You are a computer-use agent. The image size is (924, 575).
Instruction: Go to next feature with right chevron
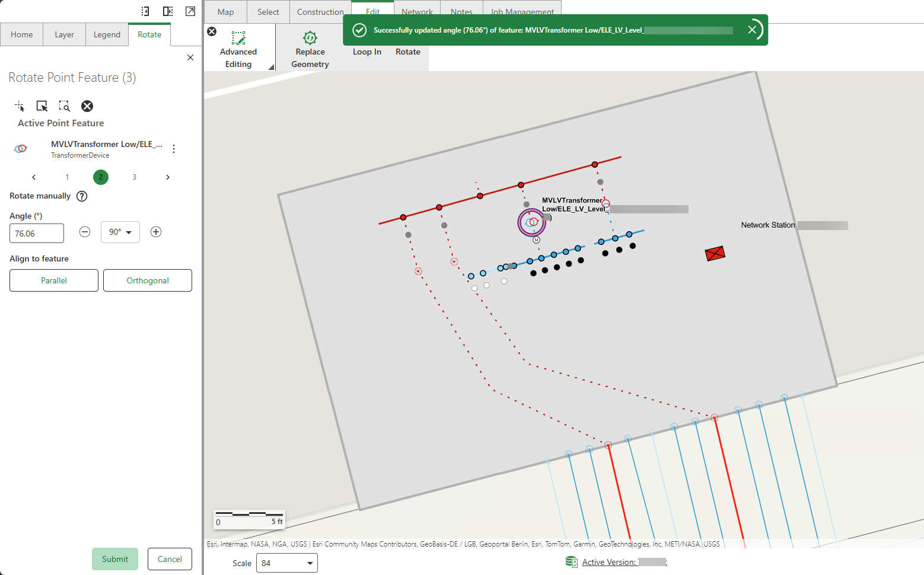[x=168, y=177]
